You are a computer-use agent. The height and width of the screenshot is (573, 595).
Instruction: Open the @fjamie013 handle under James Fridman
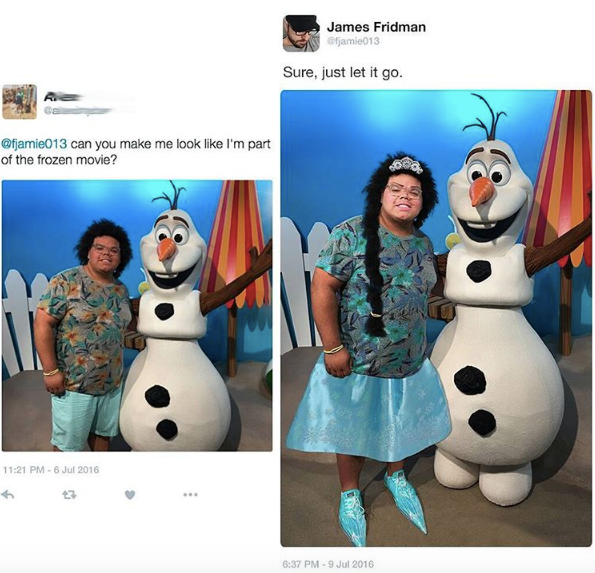[x=353, y=41]
